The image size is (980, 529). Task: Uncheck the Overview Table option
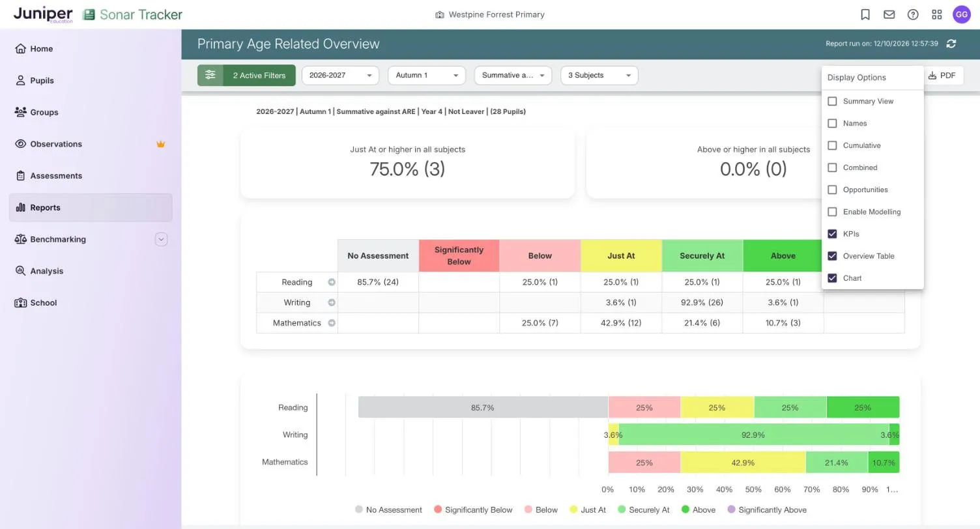coord(832,256)
